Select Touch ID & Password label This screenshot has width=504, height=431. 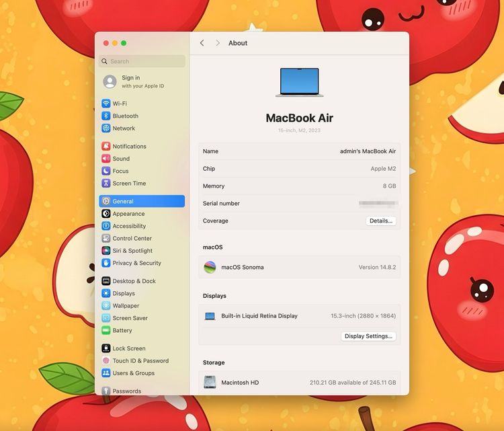click(x=140, y=360)
